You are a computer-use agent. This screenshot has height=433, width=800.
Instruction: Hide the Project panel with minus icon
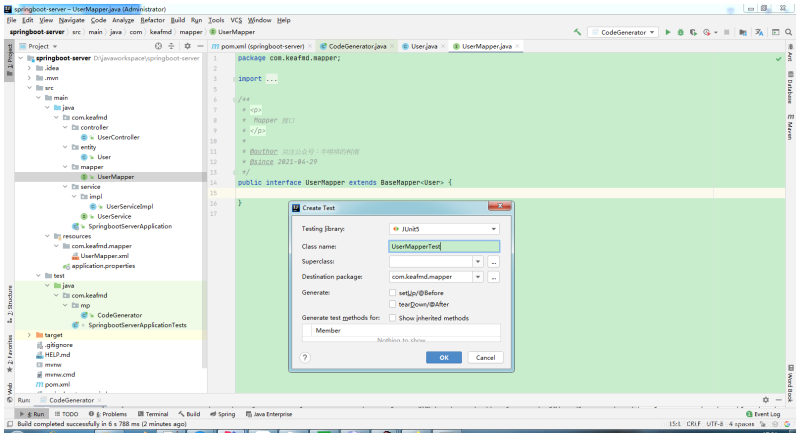click(x=200, y=46)
